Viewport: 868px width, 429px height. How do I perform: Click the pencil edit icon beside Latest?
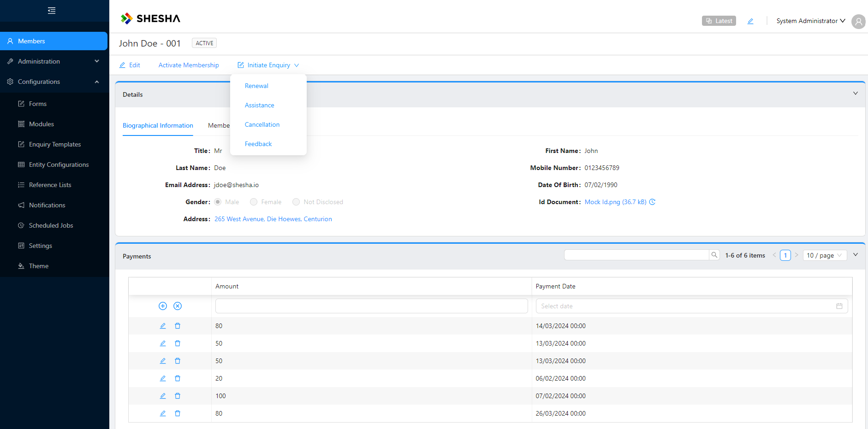click(750, 21)
